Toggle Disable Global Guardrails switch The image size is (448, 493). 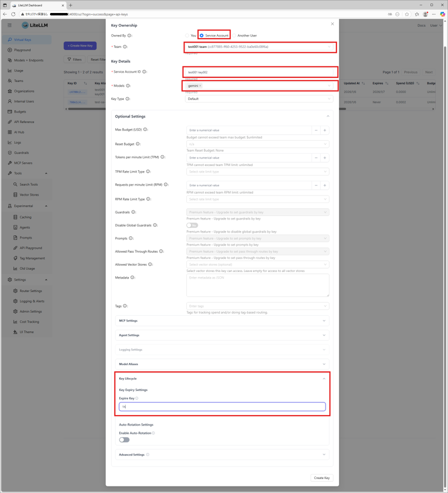point(192,225)
